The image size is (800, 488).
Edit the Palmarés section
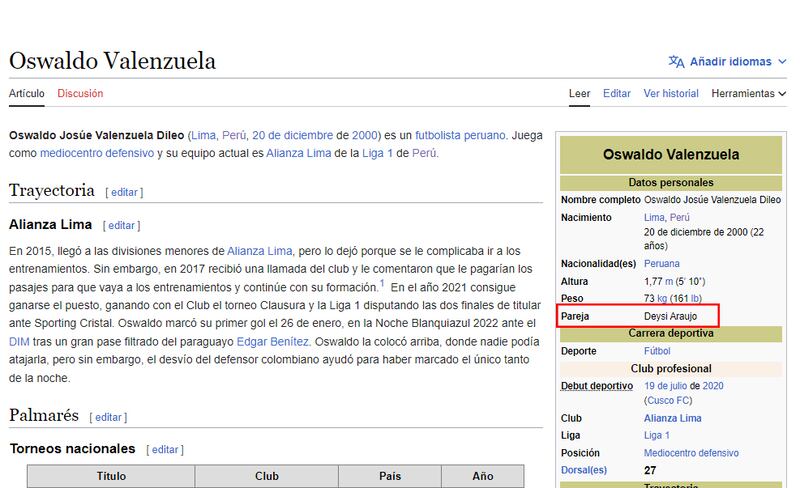click(109, 417)
